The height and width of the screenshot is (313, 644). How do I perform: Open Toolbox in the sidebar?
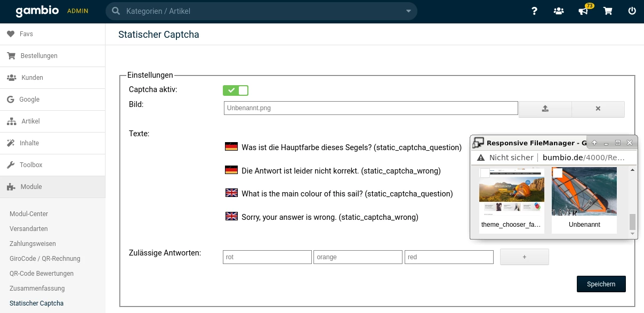point(52,165)
